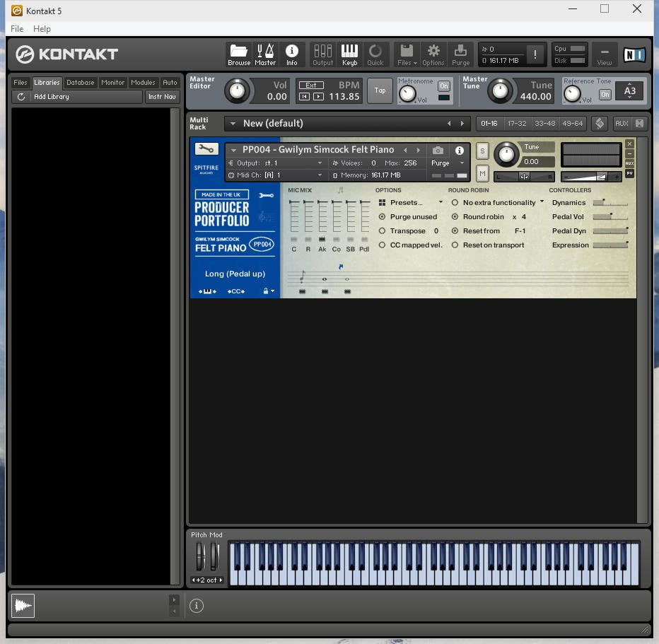Click the Instr Nav button
Screen dimensions: 659x644
pyautogui.click(x=162, y=97)
